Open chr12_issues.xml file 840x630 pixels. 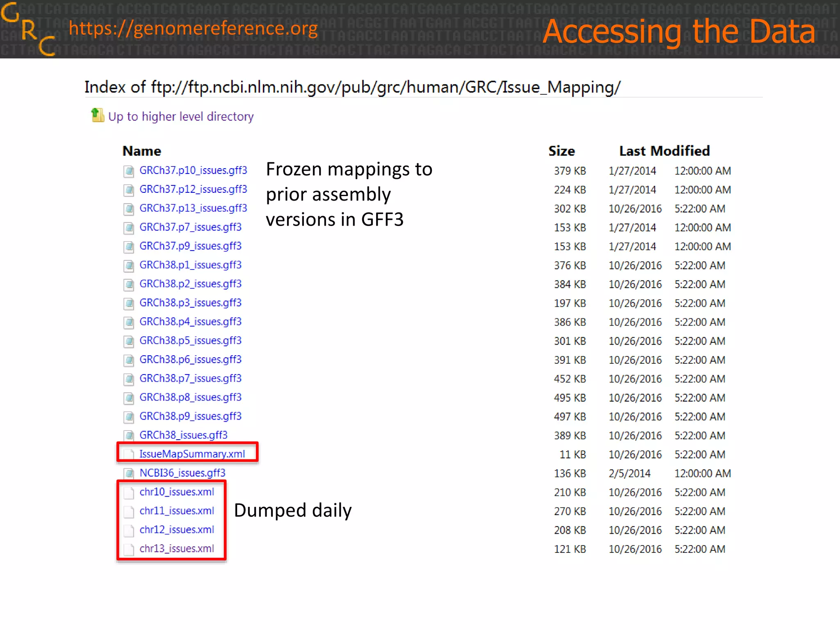pyautogui.click(x=177, y=529)
